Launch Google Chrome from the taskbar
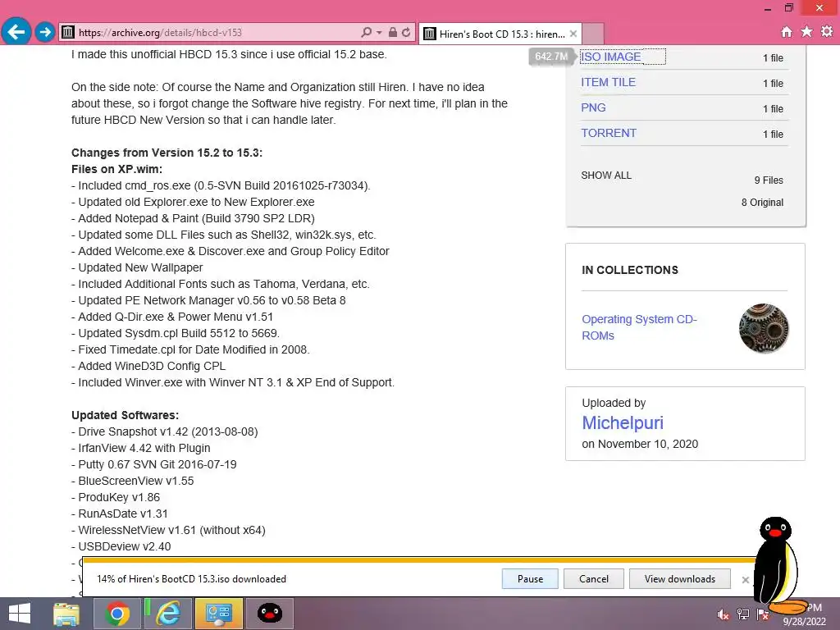Viewport: 840px width, 630px height. point(116,614)
